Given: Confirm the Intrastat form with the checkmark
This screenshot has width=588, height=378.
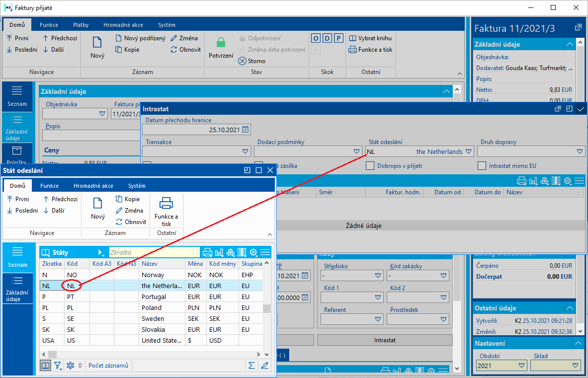Looking at the screenshot, I should (581, 109).
